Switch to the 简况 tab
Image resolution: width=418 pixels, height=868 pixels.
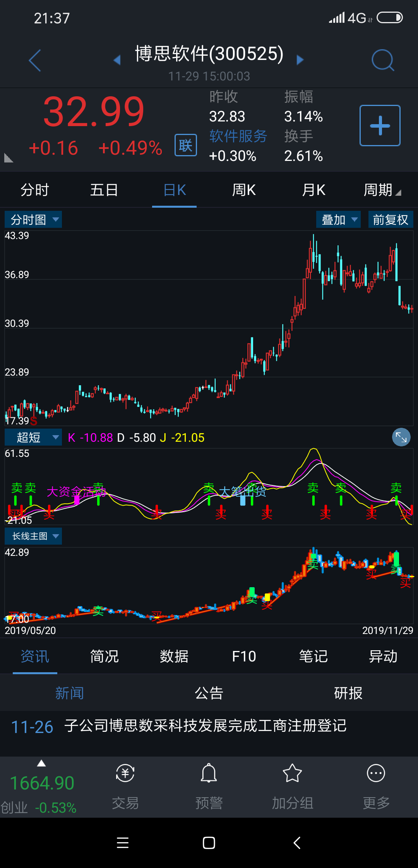coord(104,656)
